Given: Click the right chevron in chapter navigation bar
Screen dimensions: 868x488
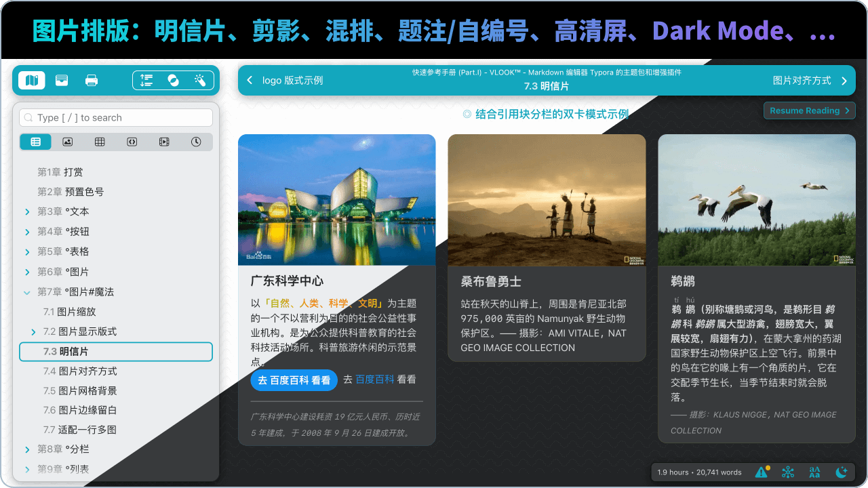Looking at the screenshot, I should [844, 81].
